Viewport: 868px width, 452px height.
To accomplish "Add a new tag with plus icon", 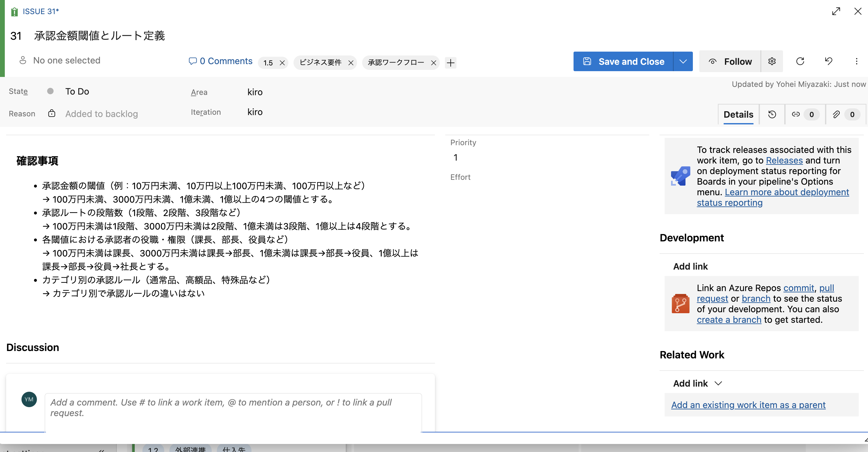I will [450, 63].
